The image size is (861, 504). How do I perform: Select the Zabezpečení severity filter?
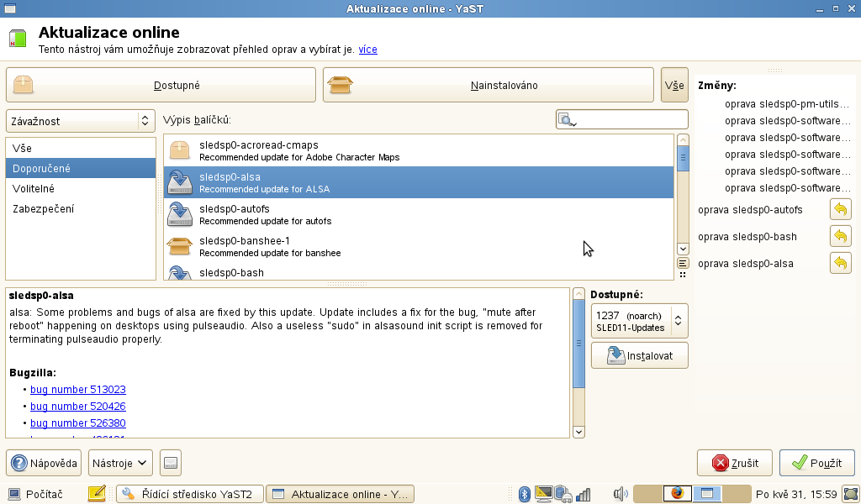81,209
